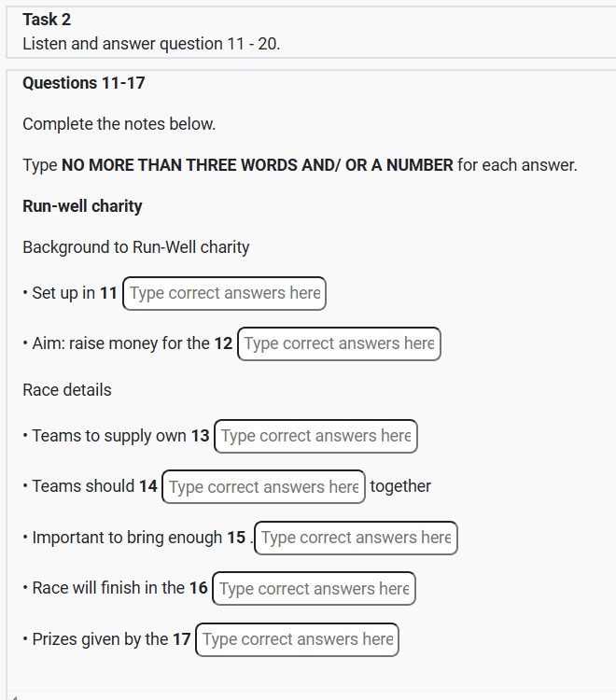This screenshot has width=616, height=700.
Task: Click the 'Questions 11-17' heading
Action: (84, 83)
